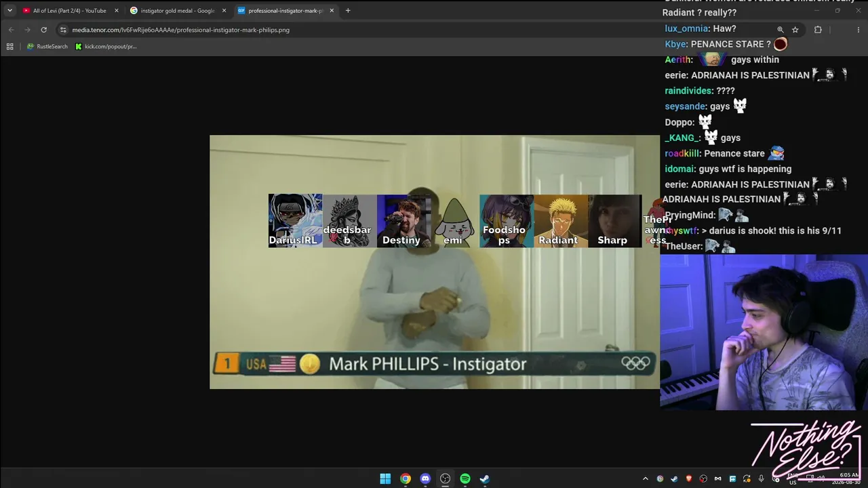
Task: Click the chat username raindivides
Action: [x=688, y=91]
